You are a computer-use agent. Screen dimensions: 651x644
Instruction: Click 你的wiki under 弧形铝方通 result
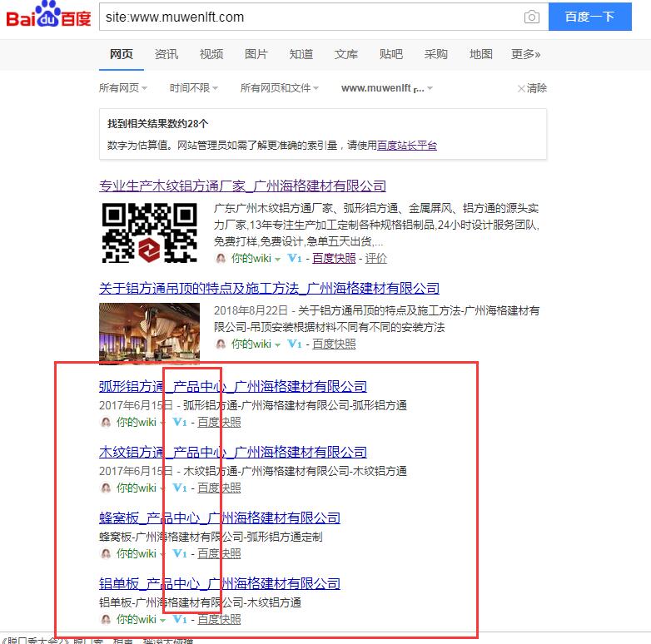coord(137,423)
